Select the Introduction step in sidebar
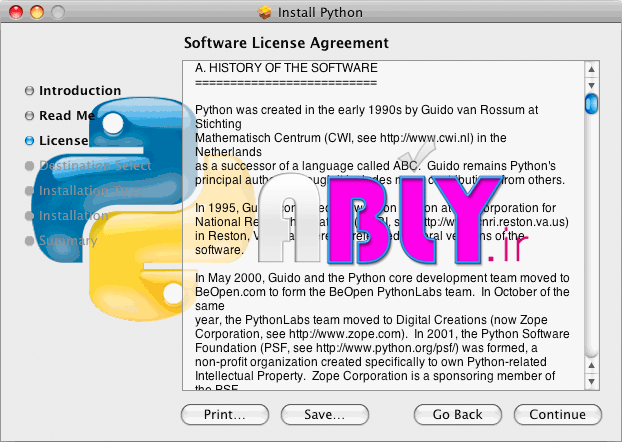 coord(80,91)
